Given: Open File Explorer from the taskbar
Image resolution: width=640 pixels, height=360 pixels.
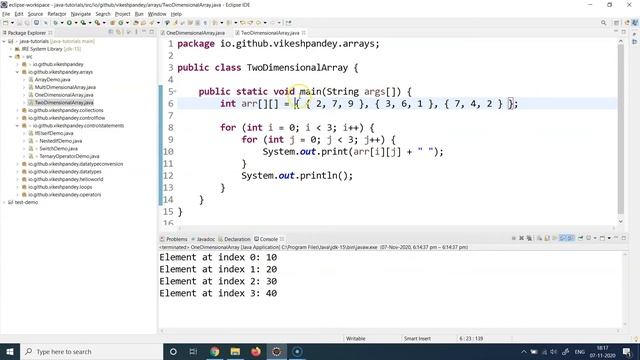Looking at the screenshot, I should (235, 351).
